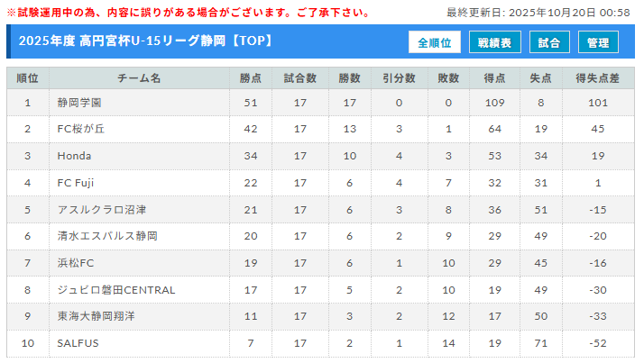Open アスルクラロ沼津 team entry
The image size is (644, 363).
click(x=101, y=210)
